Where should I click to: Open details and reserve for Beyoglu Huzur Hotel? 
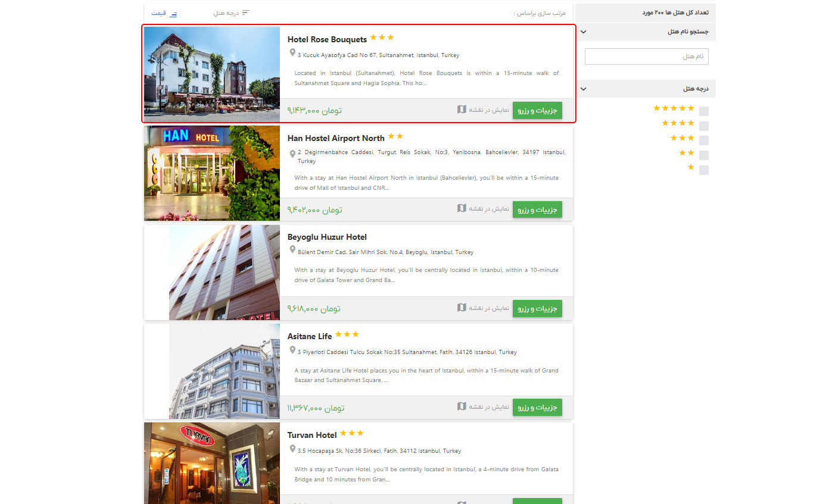click(x=537, y=308)
